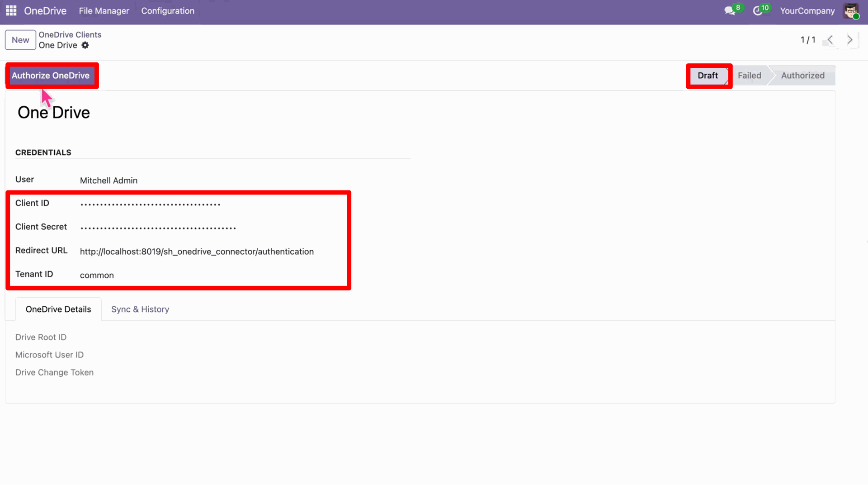Create a New record
Viewport: 868px width, 485px height.
(20, 40)
